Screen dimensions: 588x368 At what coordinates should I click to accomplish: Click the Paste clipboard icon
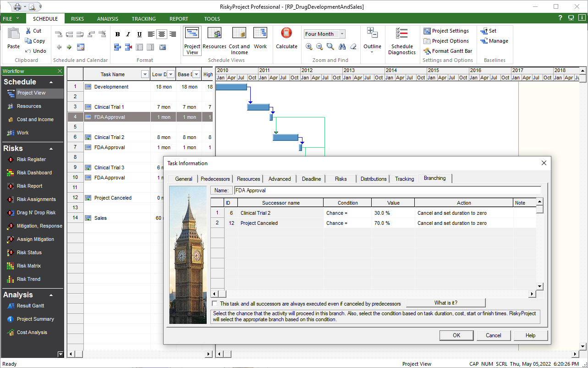click(14, 38)
